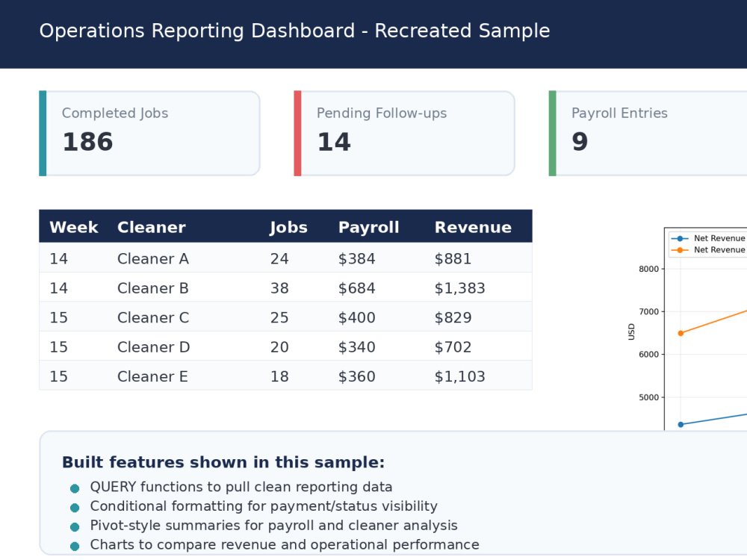This screenshot has height=560, width=747.
Task: Select the Payroll Entries card
Action: point(648,134)
